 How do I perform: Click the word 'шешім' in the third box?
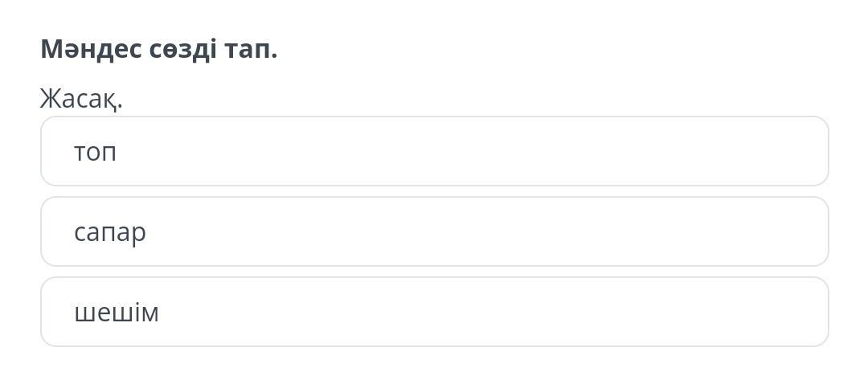(x=117, y=312)
